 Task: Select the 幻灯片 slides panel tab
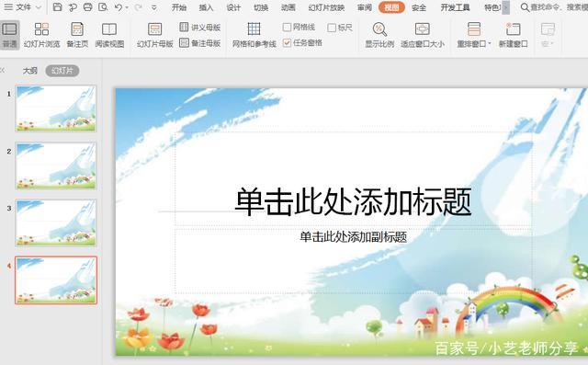pyautogui.click(x=62, y=71)
